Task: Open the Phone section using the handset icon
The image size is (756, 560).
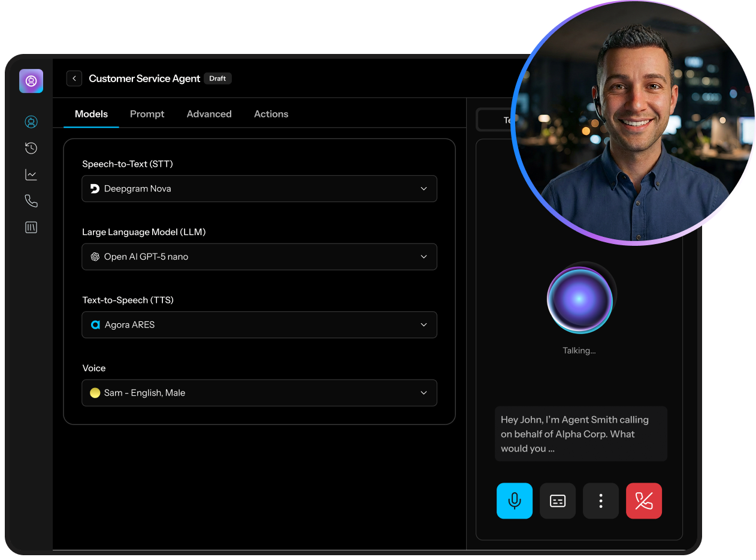Action: pos(31,201)
